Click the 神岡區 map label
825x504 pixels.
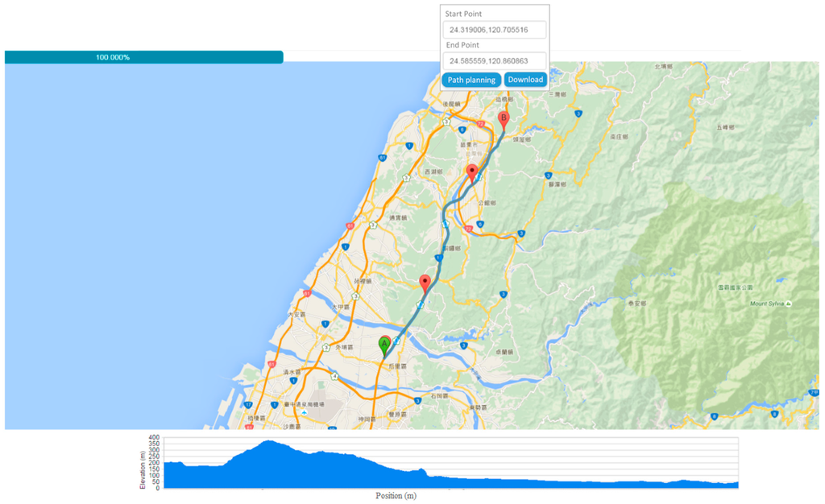tap(367, 419)
